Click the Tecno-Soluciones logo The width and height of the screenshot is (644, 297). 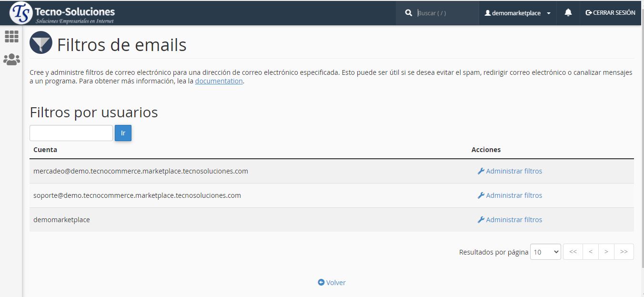[x=62, y=13]
